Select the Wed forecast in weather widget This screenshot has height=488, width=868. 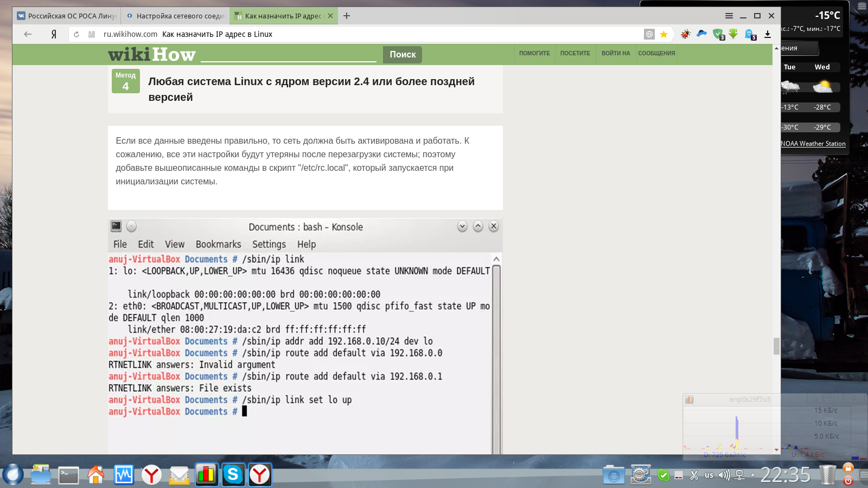tap(822, 67)
